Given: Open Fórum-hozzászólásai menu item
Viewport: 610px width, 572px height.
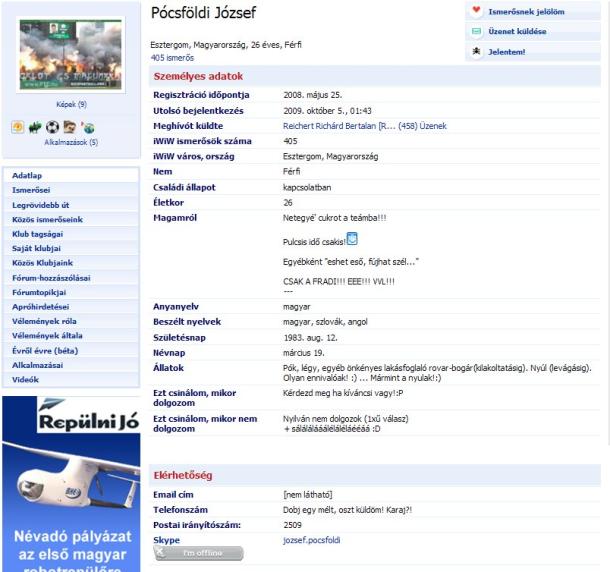Looking at the screenshot, I should (71, 278).
